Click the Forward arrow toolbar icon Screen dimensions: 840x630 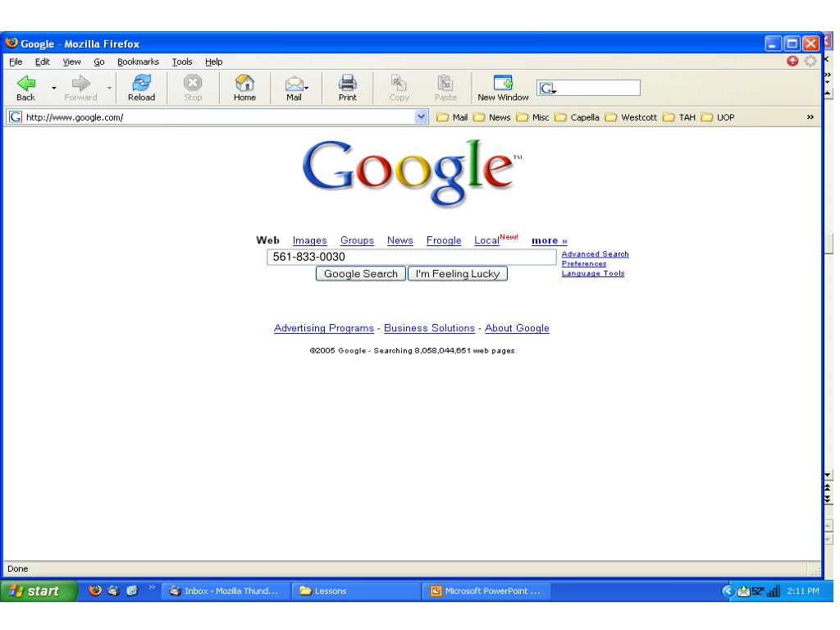(81, 83)
